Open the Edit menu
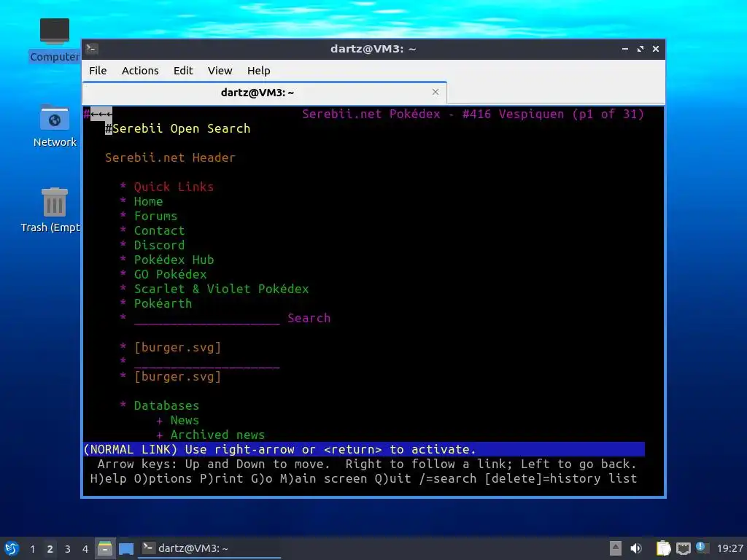This screenshot has width=747, height=560. coord(183,71)
